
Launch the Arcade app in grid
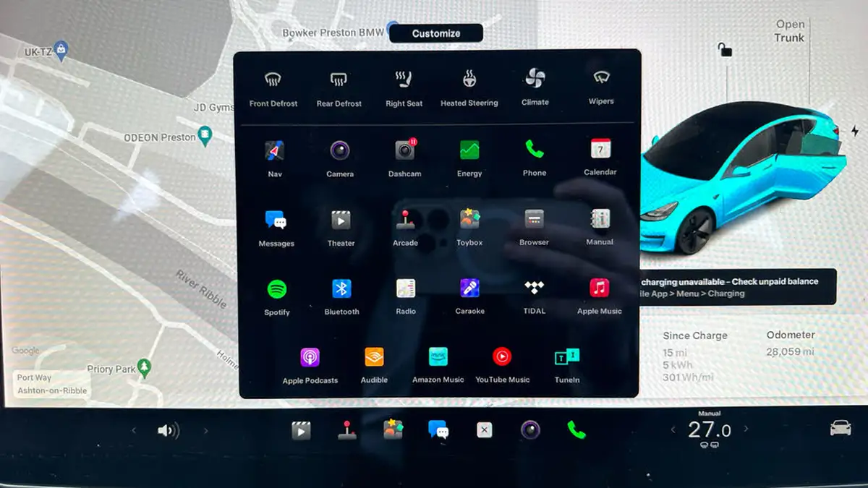pos(405,228)
